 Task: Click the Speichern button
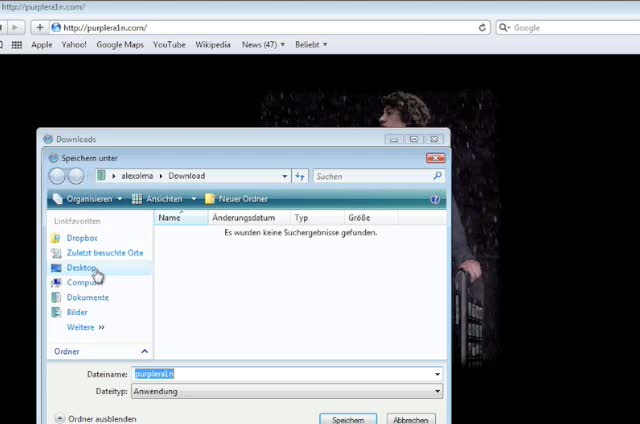pos(348,420)
